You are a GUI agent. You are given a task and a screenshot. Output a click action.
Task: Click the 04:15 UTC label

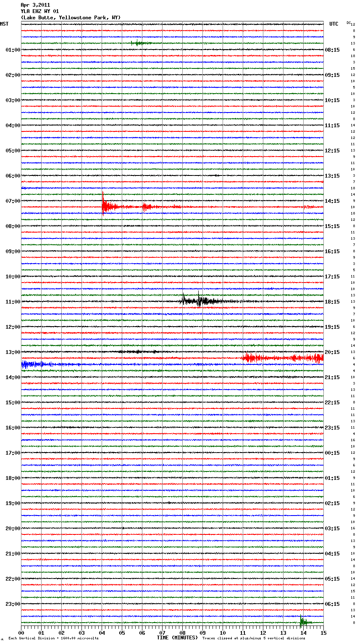click(332, 554)
